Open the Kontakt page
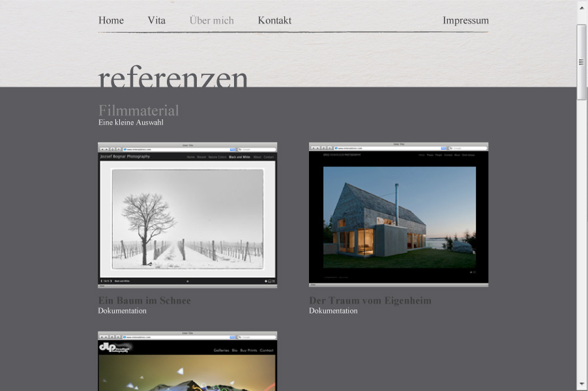The image size is (588, 391). (x=274, y=20)
